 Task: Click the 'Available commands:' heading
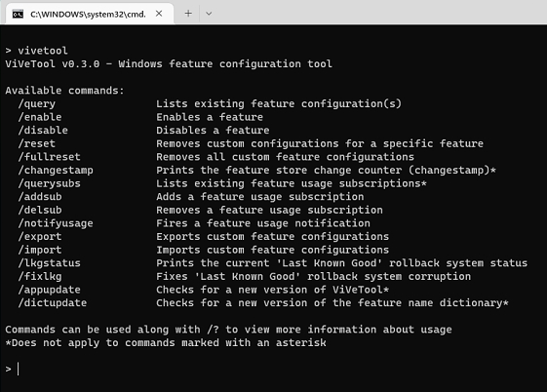64,91
